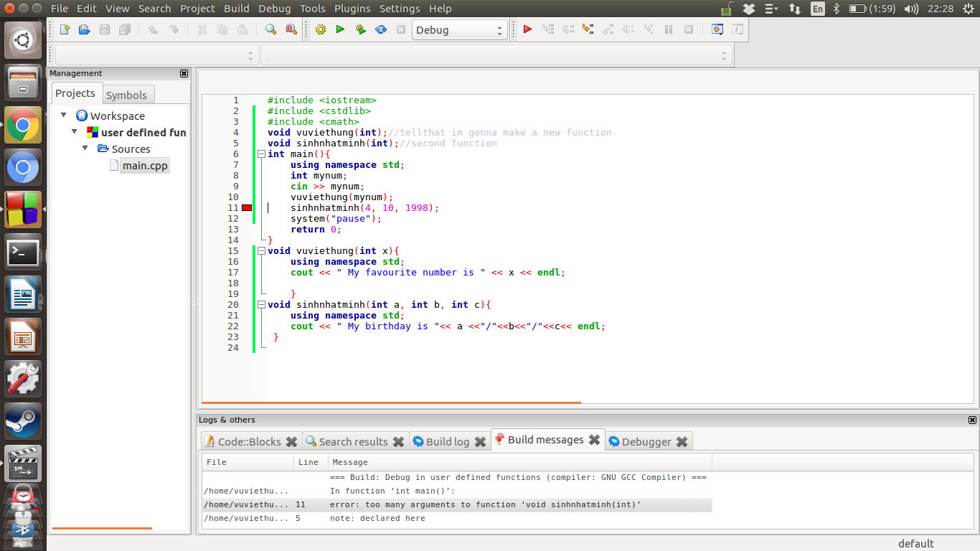The image size is (980, 551).
Task: Toggle the breakpoint marker on line 11
Action: [x=247, y=208]
